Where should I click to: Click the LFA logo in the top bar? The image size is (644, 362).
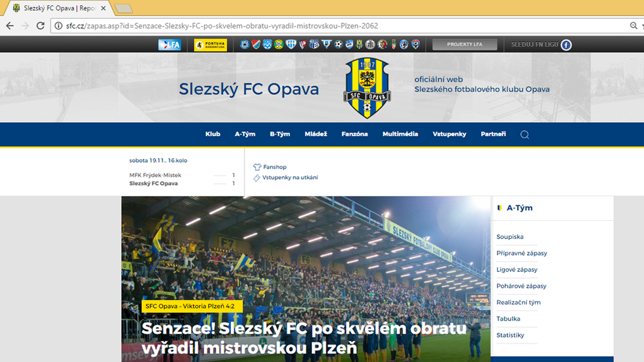(x=170, y=45)
